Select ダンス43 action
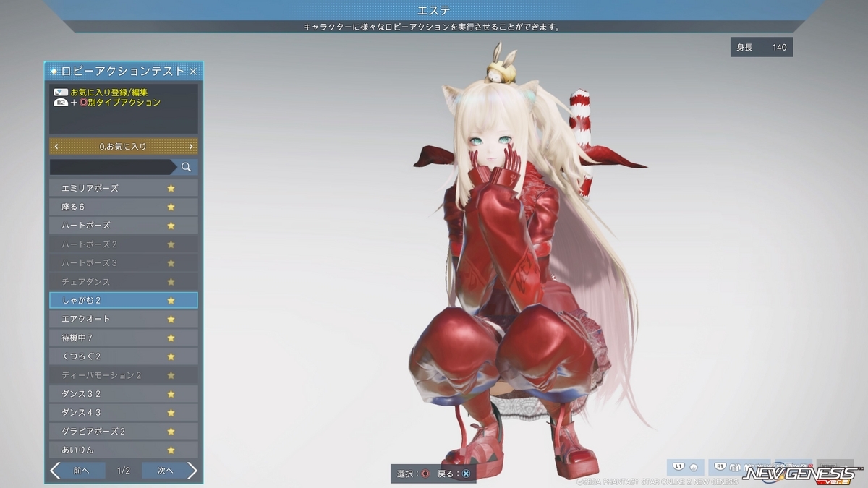This screenshot has width=868, height=488. click(x=124, y=413)
